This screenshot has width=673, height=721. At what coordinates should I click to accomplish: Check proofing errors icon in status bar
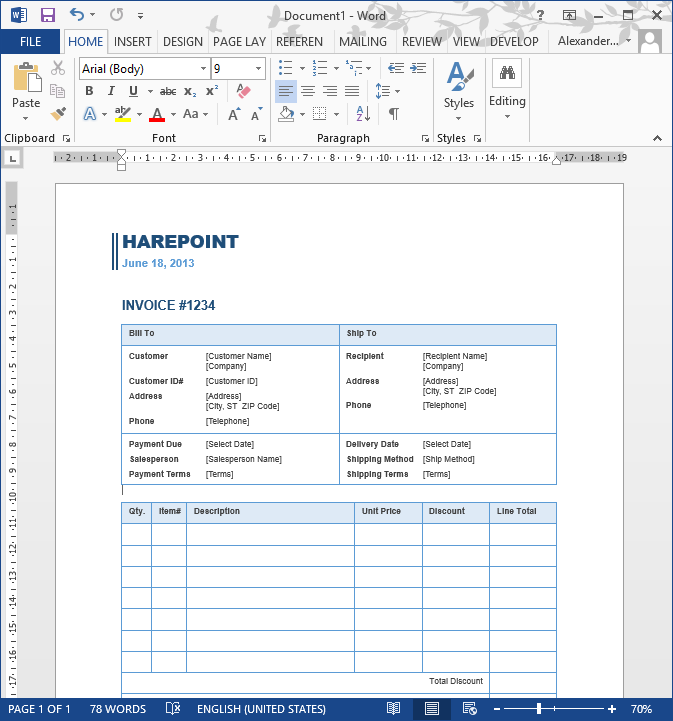[x=173, y=708]
